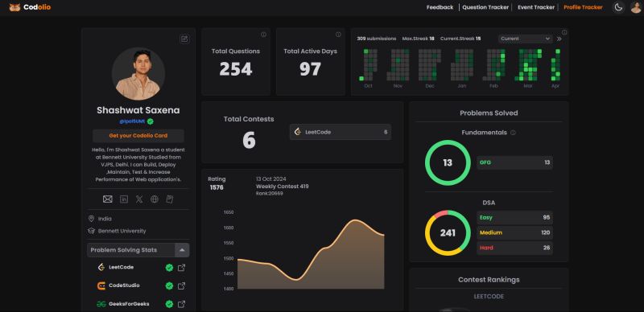
Task: Click Get your Codolio Card button
Action: (138, 135)
